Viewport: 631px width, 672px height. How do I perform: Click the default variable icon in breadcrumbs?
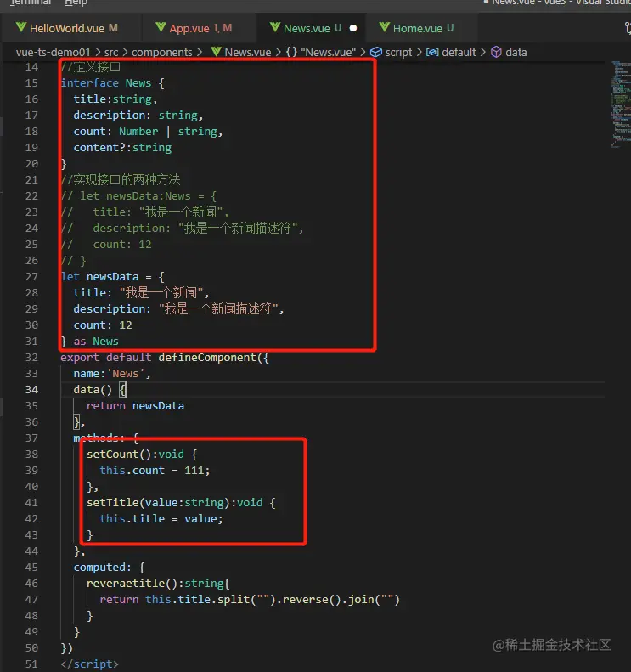point(432,53)
